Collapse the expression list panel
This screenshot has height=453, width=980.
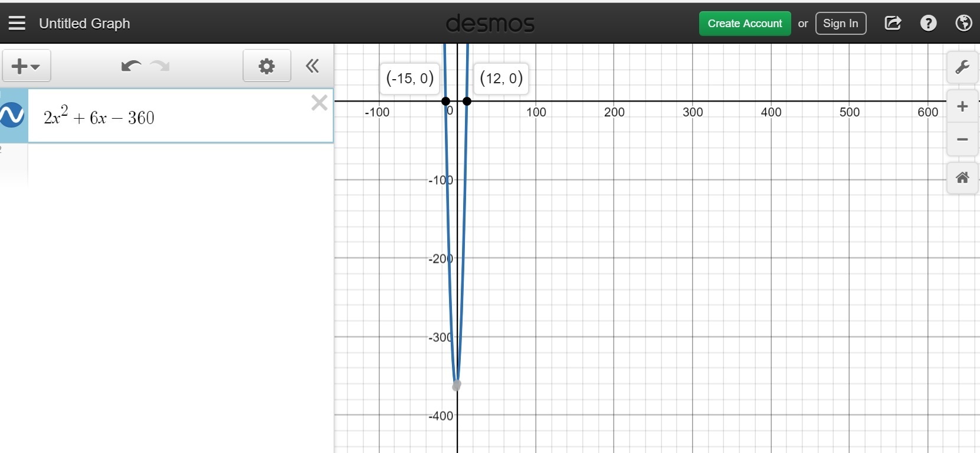(x=313, y=66)
